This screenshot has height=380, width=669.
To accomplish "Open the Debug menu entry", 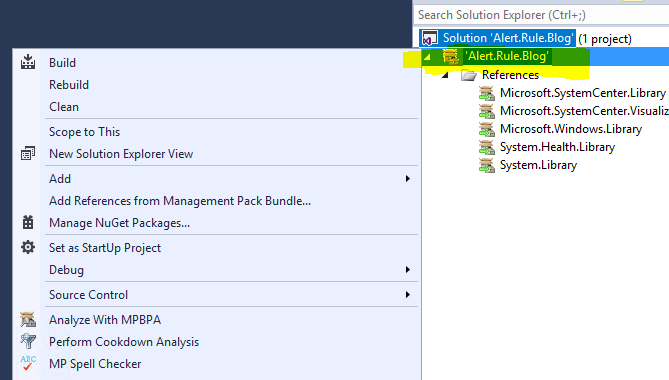I will pos(66,270).
